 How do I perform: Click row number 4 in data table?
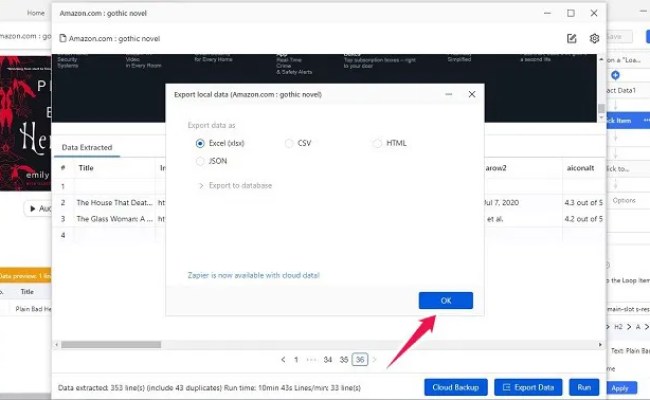point(63,235)
